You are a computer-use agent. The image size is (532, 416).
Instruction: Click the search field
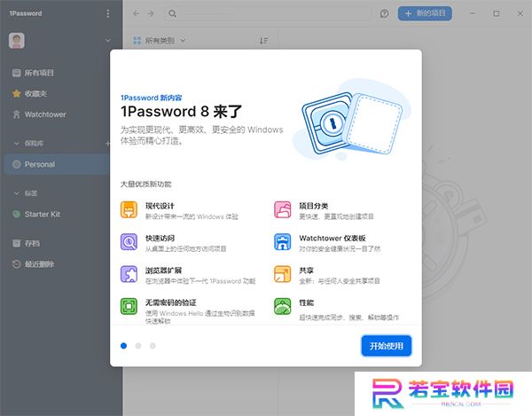(268, 13)
